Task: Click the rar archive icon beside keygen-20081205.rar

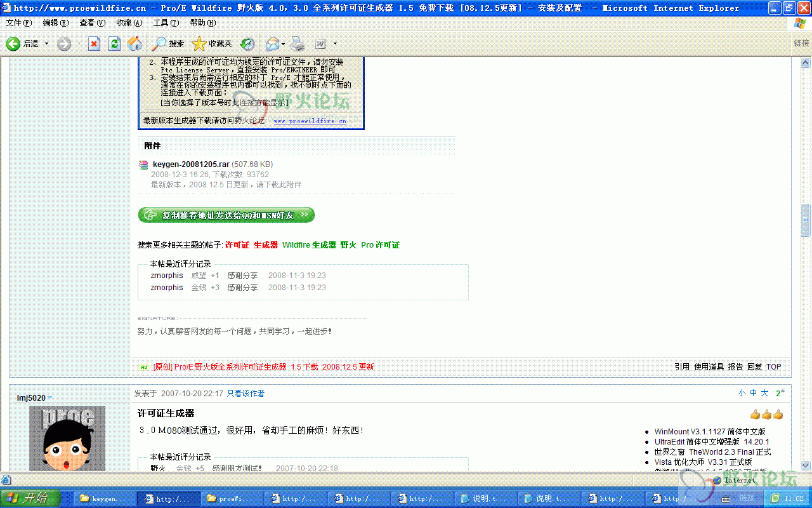Action: click(143, 165)
